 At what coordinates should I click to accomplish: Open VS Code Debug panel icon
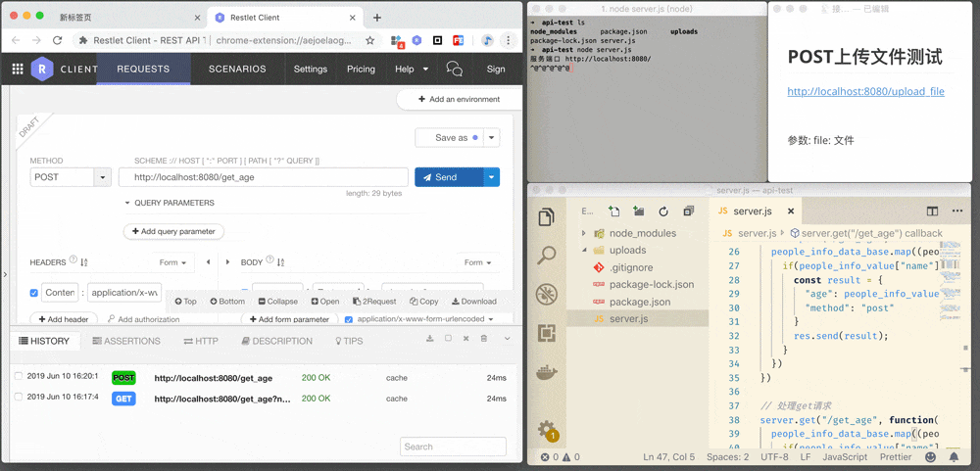547,294
